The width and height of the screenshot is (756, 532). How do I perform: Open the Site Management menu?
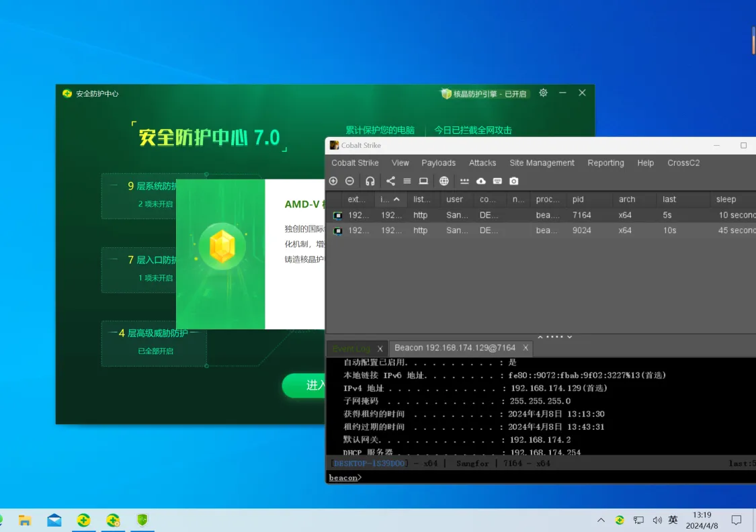point(542,163)
